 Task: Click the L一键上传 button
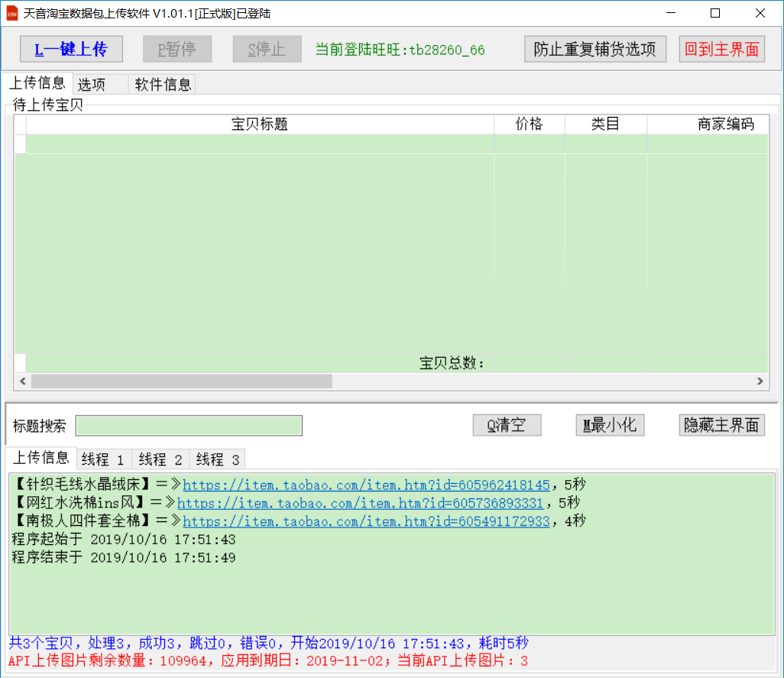(71, 50)
